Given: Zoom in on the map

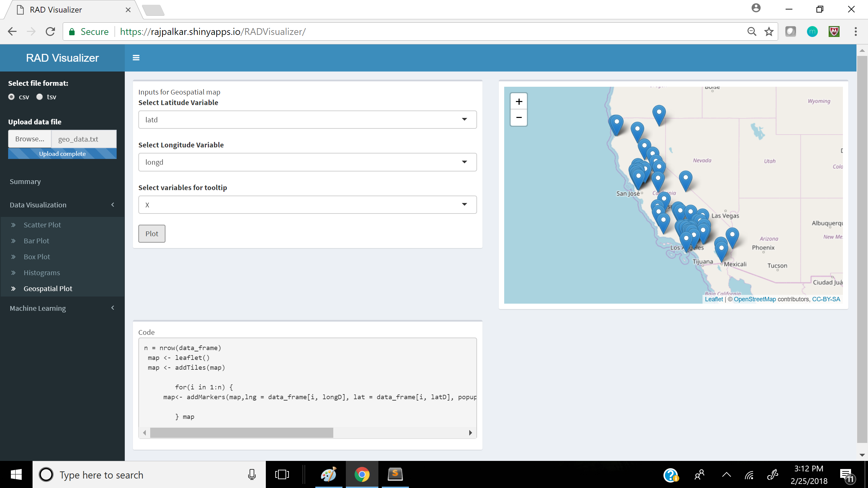Looking at the screenshot, I should click(519, 101).
